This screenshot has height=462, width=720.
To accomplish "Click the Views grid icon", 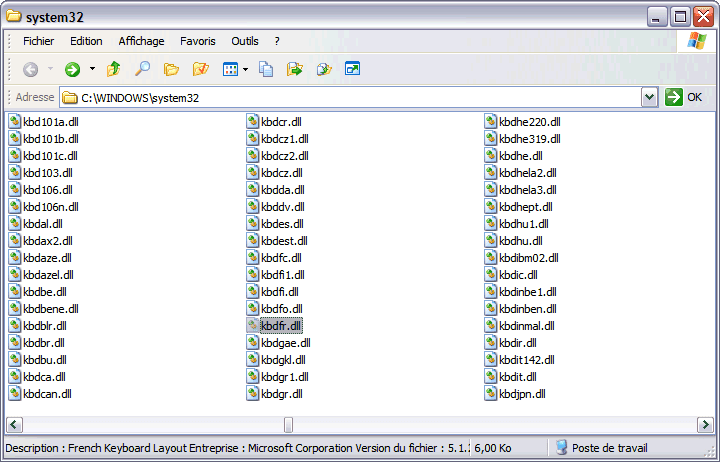I will pos(230,69).
